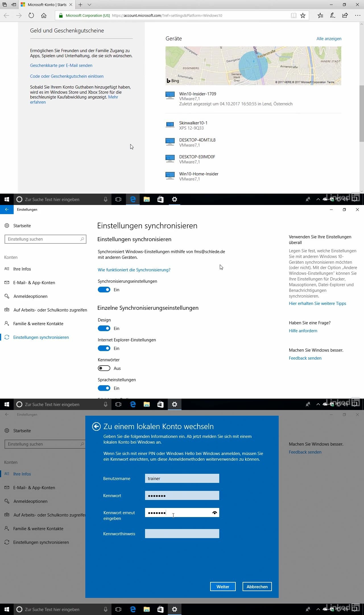364x615 pixels.
Task: Click the Edge home button
Action: [44, 16]
